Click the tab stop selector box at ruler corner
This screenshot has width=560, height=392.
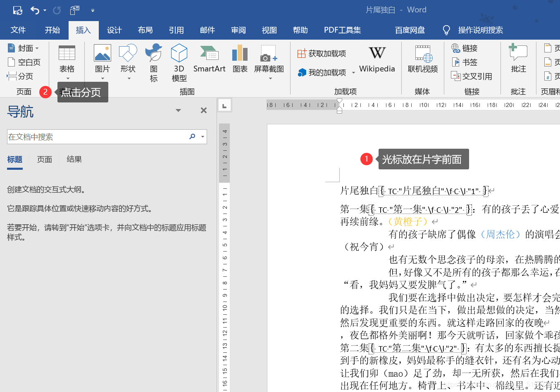tap(224, 106)
